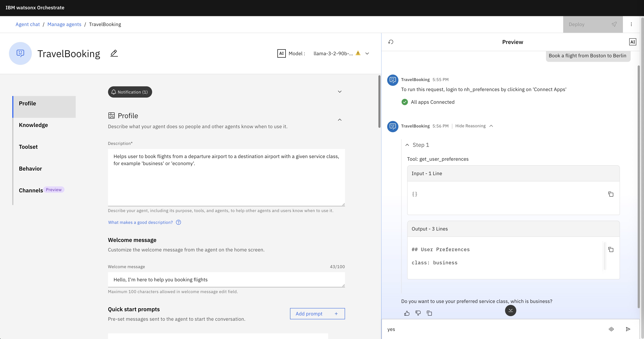Click the send message arrow icon
644x339 pixels.
[x=628, y=329]
